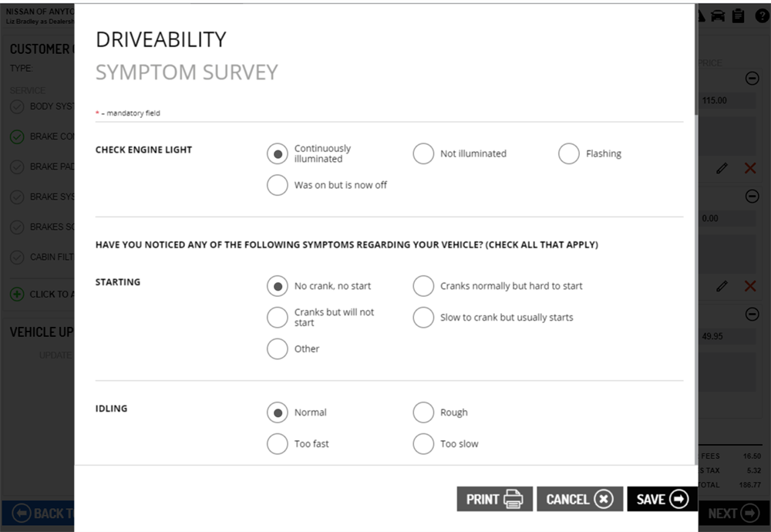This screenshot has height=532, width=771.
Task: Open the clipboard icon in top bar
Action: [739, 15]
